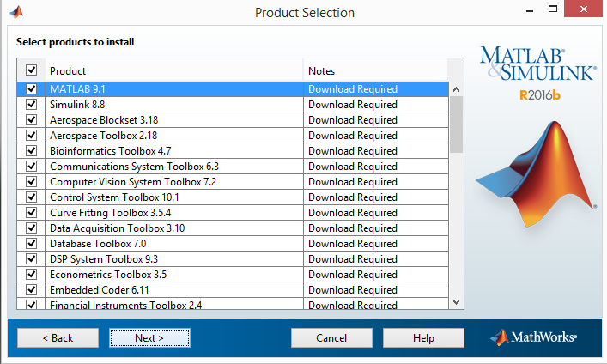The height and width of the screenshot is (364, 607).
Task: Uncheck the MATLAB 9.1 checkbox
Action: tap(32, 89)
